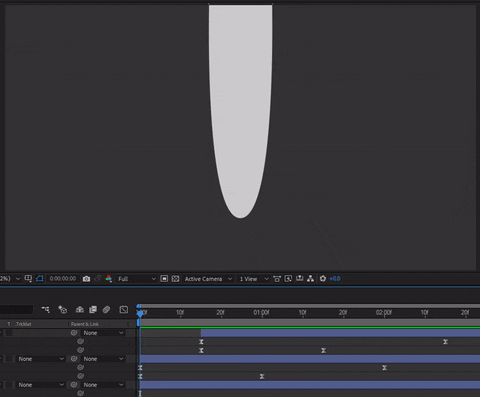The width and height of the screenshot is (480, 397).
Task: Open the Active Camera dropdown
Action: (x=208, y=279)
